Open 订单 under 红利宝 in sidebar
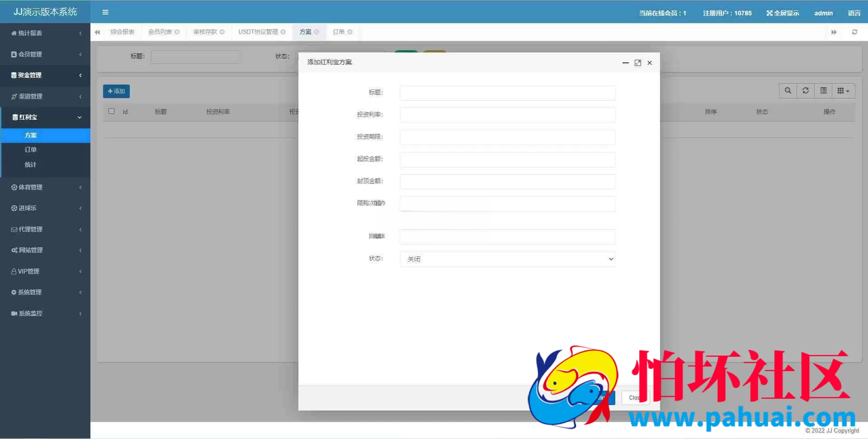 [31, 150]
